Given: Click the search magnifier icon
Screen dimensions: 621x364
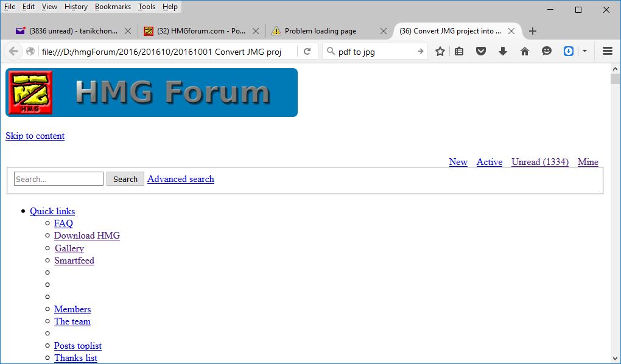Looking at the screenshot, I should point(331,52).
